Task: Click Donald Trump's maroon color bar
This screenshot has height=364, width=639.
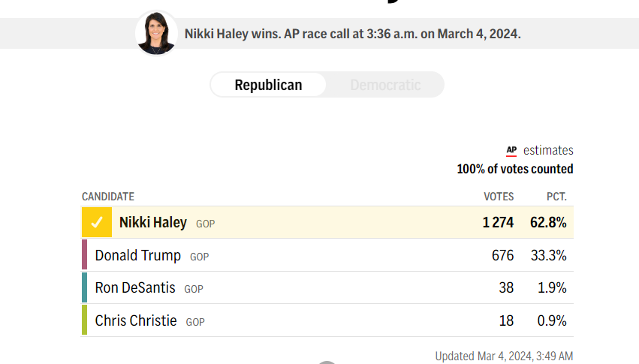Action: [x=84, y=254]
